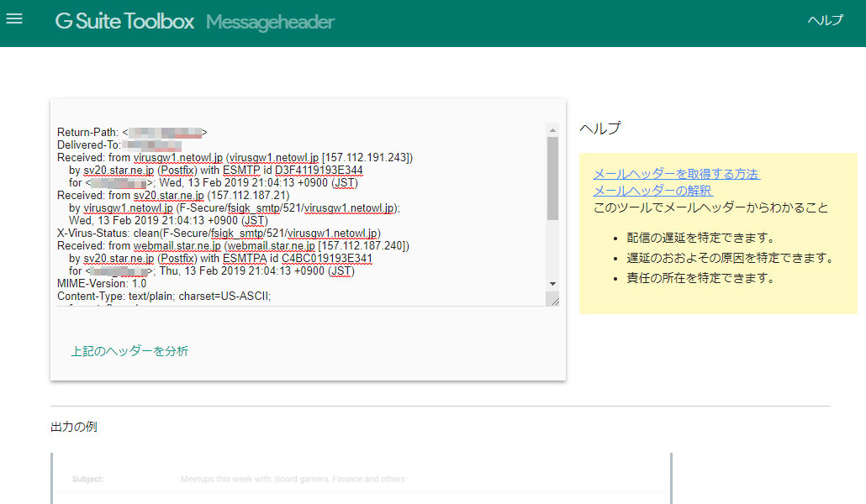Click the ヘルプ heading in the side panel
Screen dimensions: 866x504
point(600,128)
